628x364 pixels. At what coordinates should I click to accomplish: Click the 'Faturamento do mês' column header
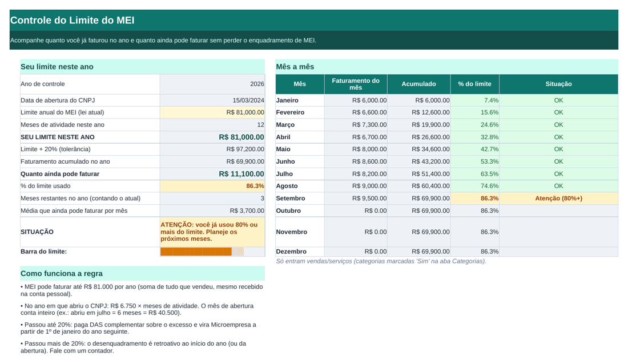[356, 84]
